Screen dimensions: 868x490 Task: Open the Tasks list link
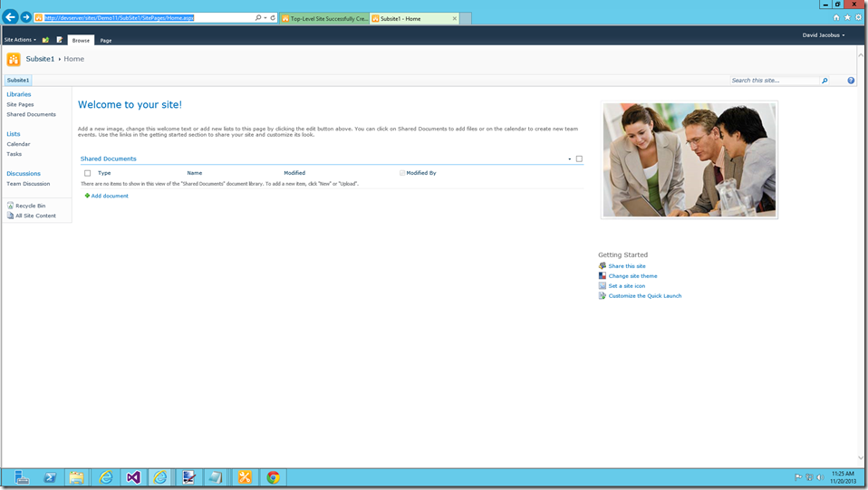tap(14, 154)
